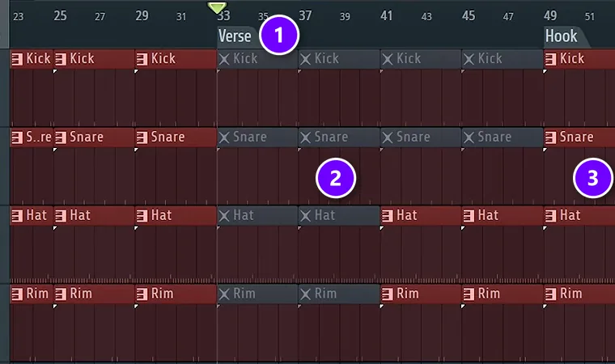Click bar number 47 on the timeline ruler
The height and width of the screenshot is (364, 615).
(x=508, y=16)
